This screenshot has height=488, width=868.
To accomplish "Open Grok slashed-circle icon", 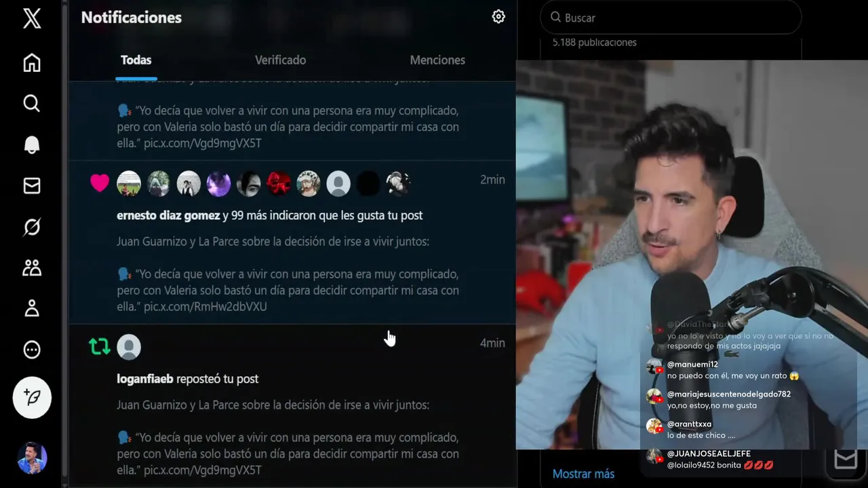I will 32,227.
